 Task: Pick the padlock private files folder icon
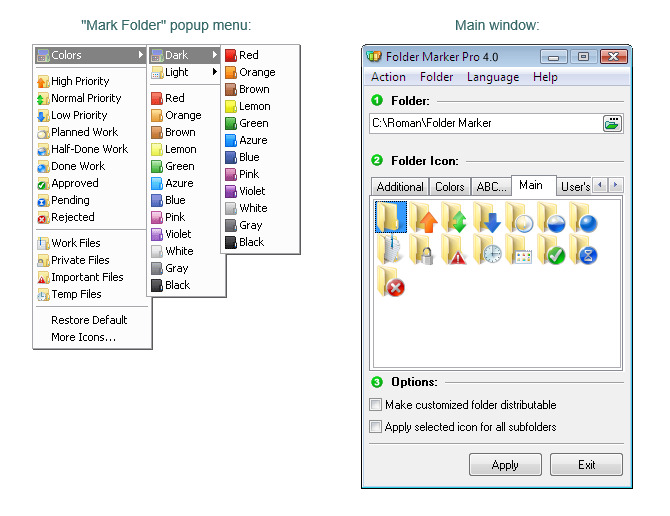[x=422, y=249]
